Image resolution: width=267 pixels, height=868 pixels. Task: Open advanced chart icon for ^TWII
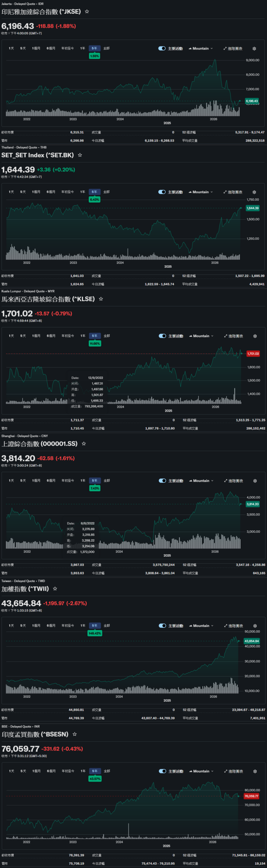pos(233,626)
